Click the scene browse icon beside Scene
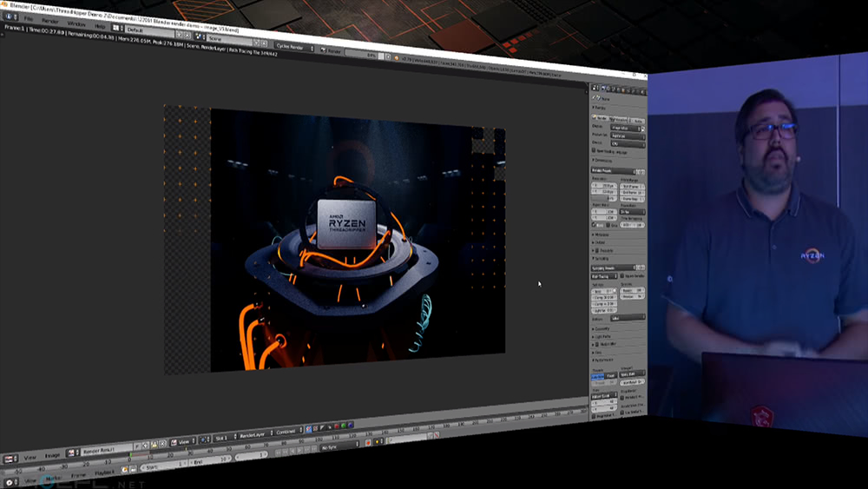Image resolution: width=868 pixels, height=489 pixels. click(200, 36)
